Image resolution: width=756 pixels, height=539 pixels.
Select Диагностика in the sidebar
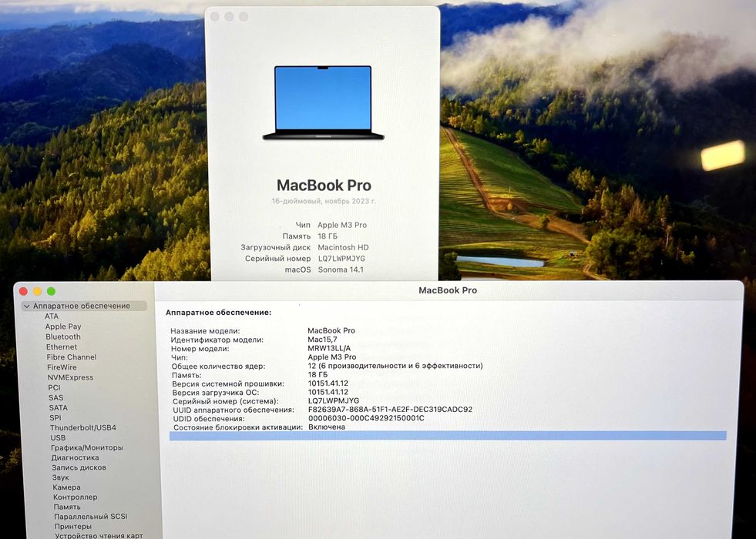click(x=76, y=457)
